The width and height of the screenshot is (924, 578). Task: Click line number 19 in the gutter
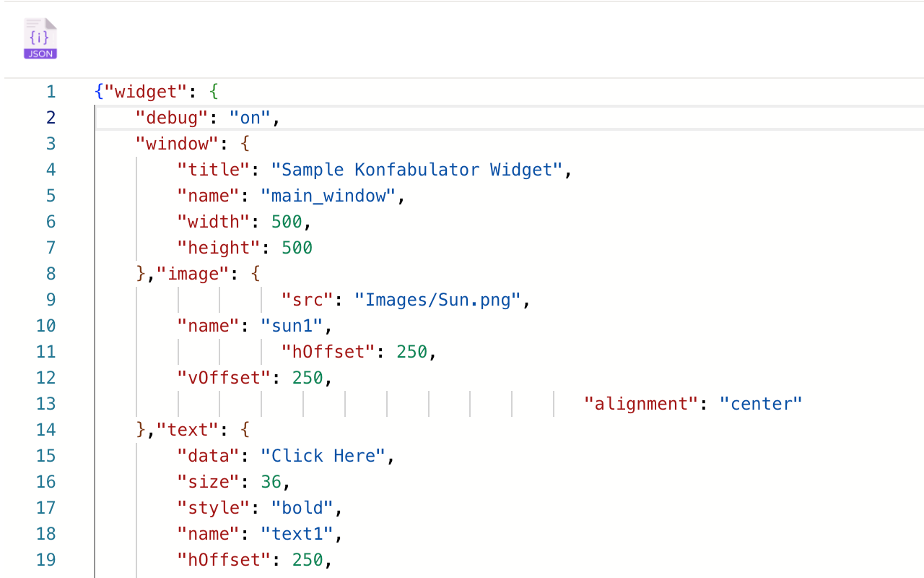pos(45,560)
